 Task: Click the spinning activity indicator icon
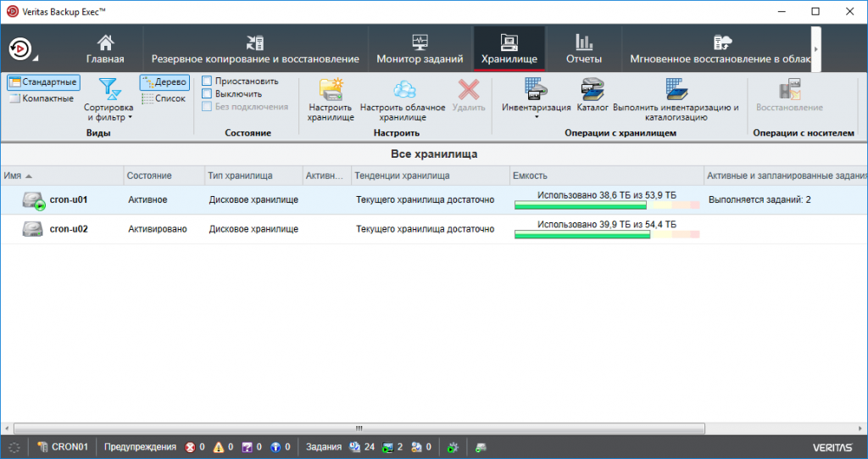(14, 447)
